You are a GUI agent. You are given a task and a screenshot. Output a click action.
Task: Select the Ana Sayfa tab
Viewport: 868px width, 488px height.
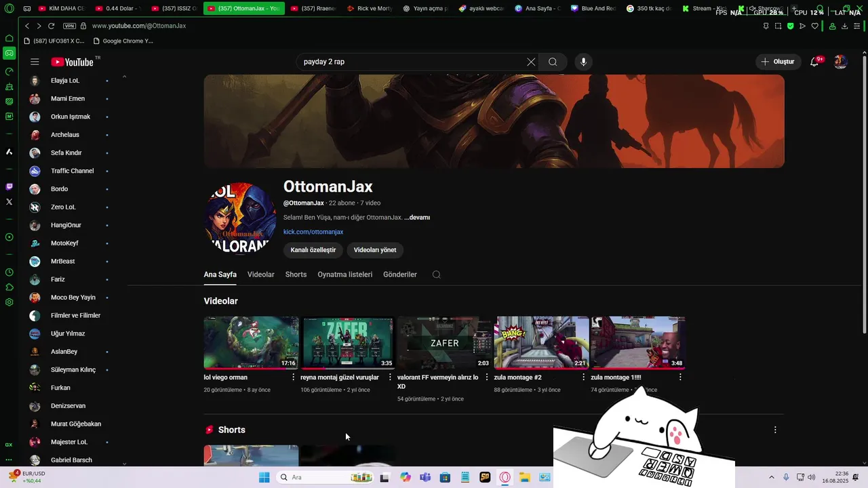click(x=220, y=274)
